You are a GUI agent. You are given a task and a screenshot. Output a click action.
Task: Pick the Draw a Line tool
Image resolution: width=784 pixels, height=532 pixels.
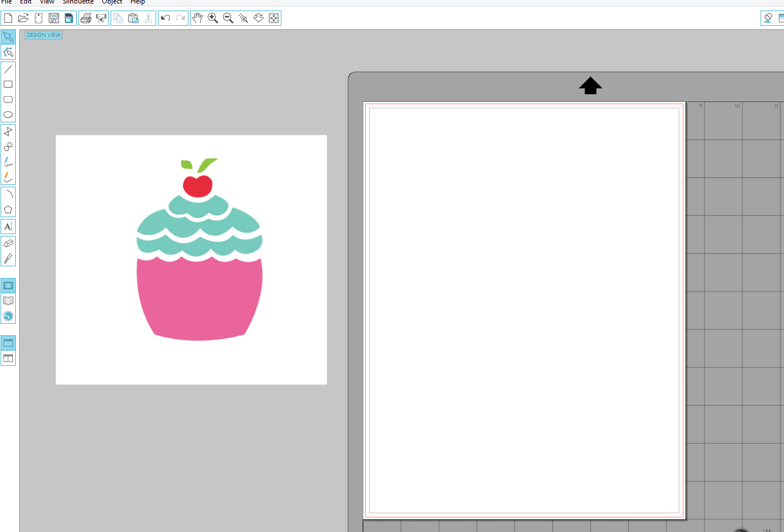(x=8, y=69)
